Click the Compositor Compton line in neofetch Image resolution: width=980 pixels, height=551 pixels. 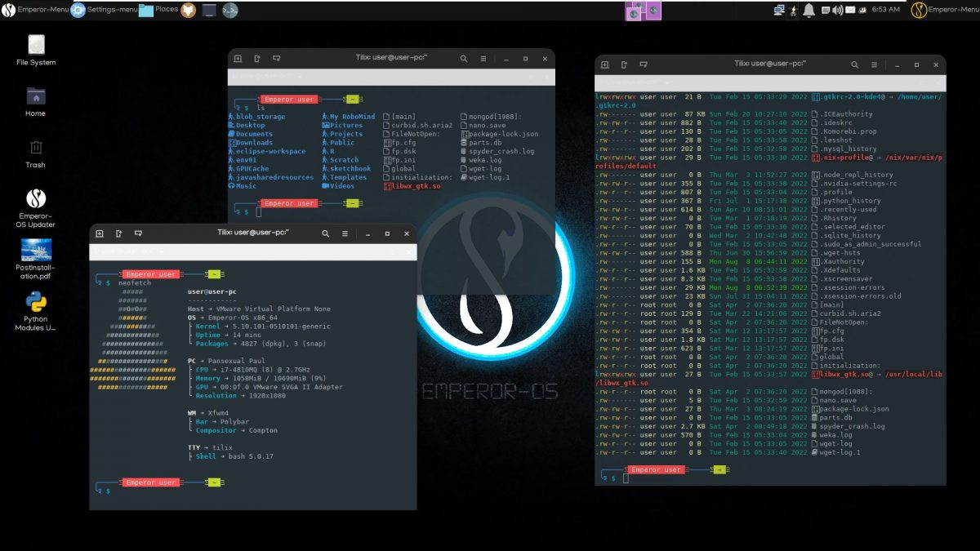pyautogui.click(x=236, y=430)
